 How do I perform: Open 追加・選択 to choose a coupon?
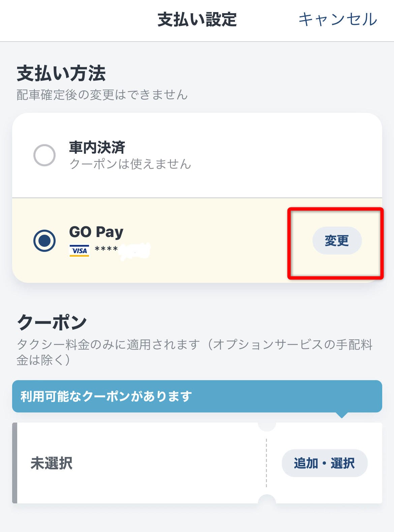coord(324,463)
